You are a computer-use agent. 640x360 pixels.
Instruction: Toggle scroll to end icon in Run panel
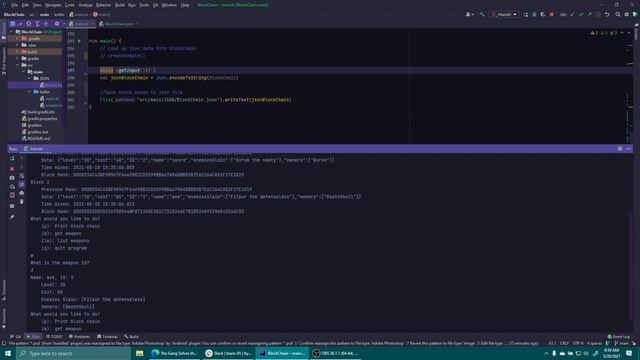(22, 184)
